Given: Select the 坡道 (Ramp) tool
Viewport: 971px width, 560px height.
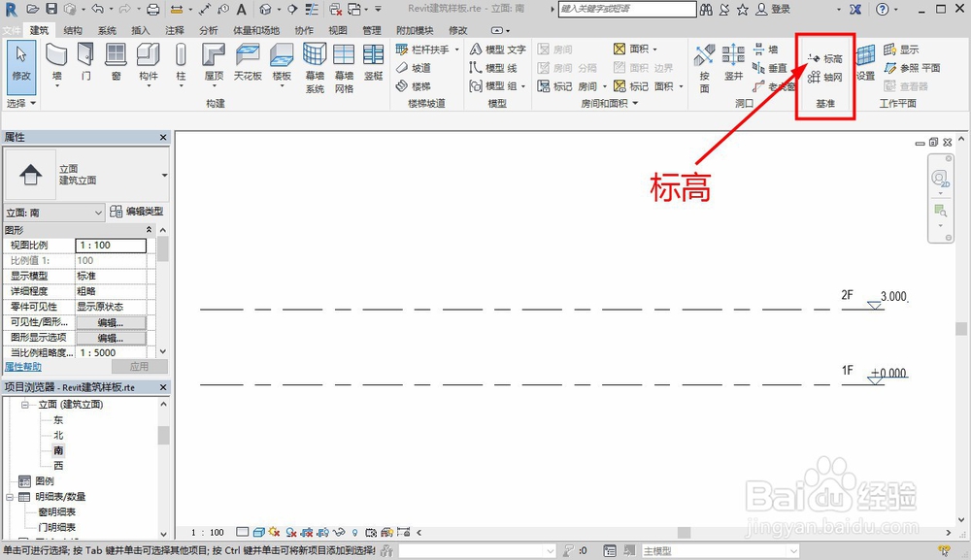Looking at the screenshot, I should tap(414, 67).
